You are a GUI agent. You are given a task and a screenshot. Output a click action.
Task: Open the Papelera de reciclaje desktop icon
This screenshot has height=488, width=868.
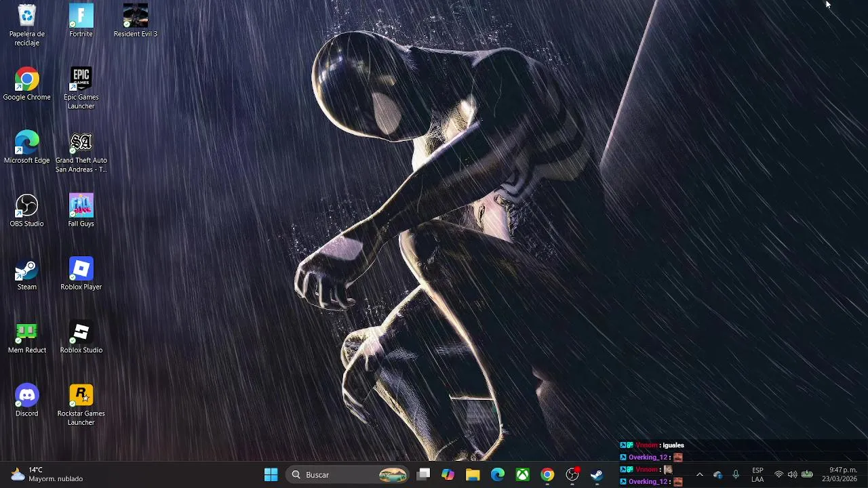[26, 25]
